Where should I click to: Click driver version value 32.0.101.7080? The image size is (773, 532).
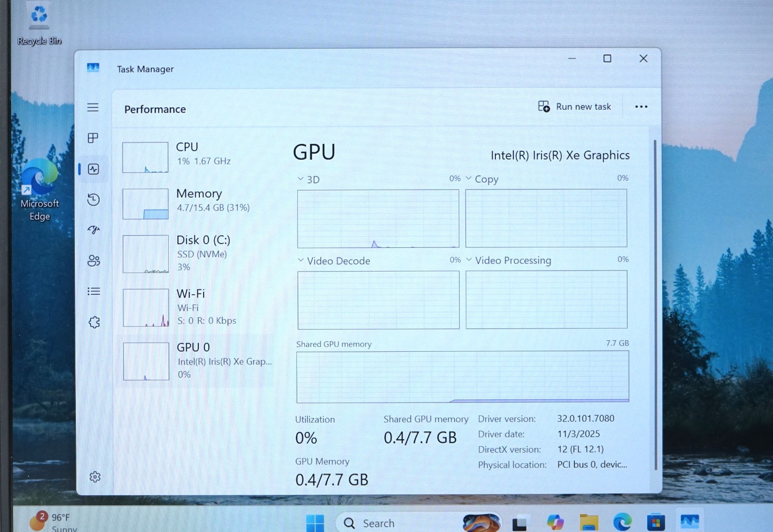pos(586,418)
